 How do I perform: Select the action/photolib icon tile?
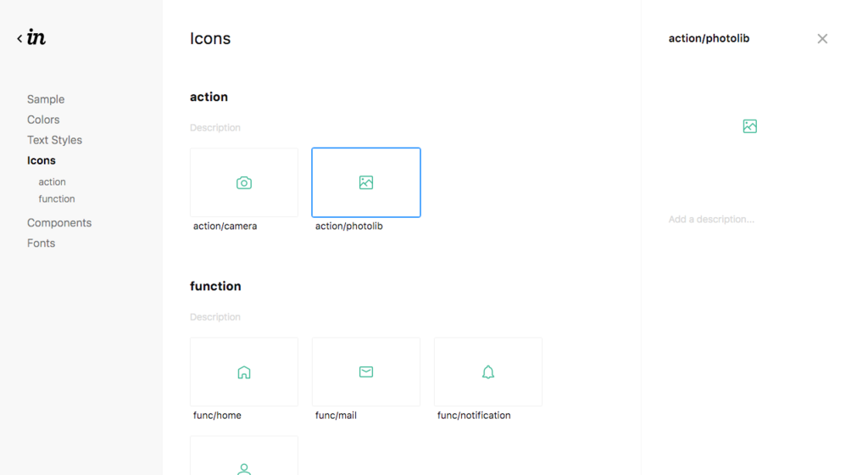coord(366,182)
